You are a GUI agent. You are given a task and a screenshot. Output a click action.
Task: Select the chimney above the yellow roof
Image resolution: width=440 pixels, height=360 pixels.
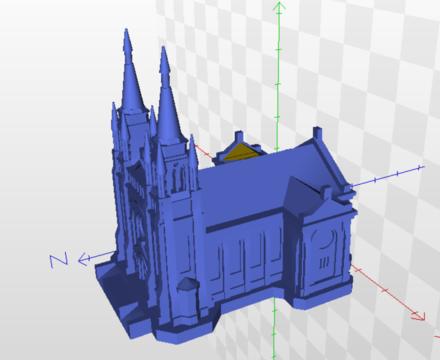[239, 136]
